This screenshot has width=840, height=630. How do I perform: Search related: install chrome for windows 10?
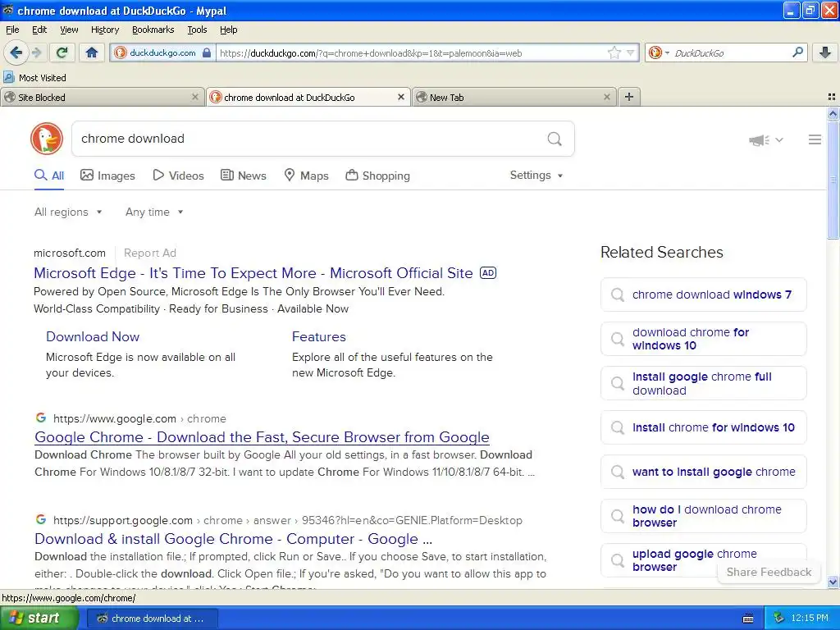(703, 427)
